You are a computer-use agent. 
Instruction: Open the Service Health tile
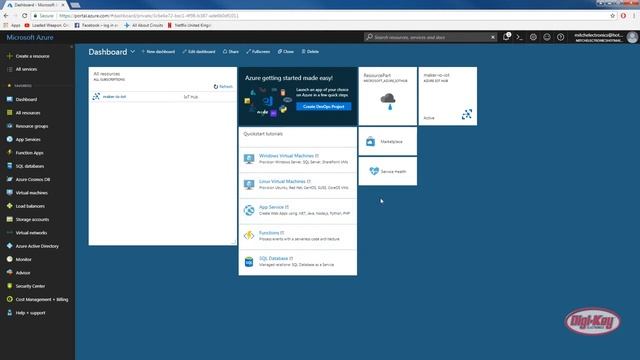388,171
